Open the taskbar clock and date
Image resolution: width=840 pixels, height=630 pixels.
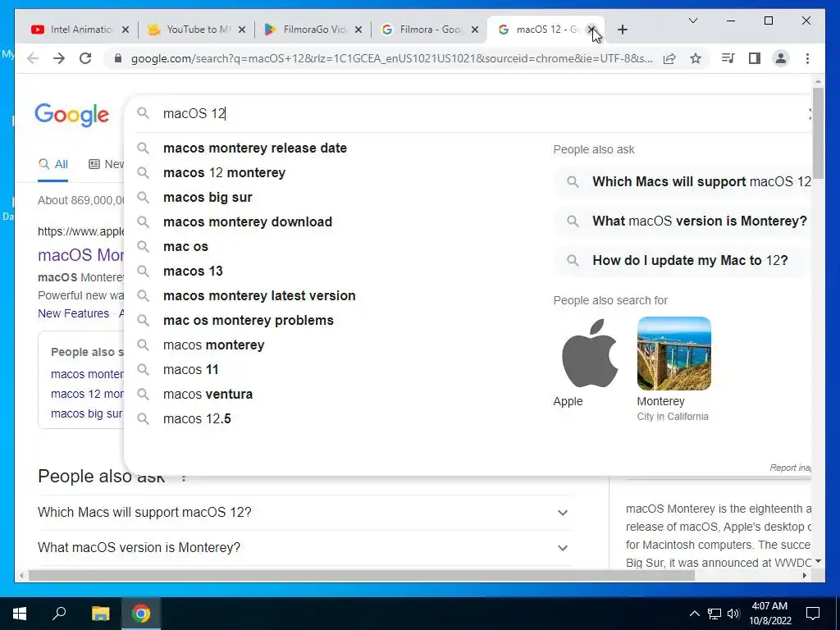770,614
